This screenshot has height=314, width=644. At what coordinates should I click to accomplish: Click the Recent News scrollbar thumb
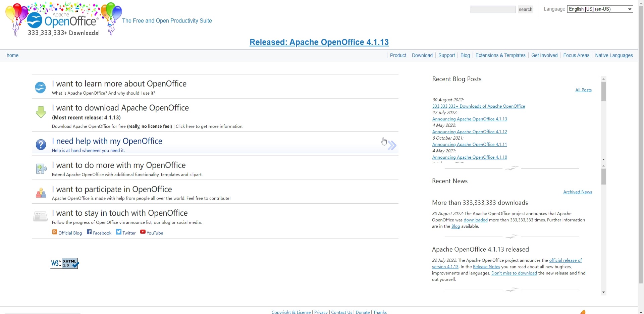pyautogui.click(x=603, y=176)
